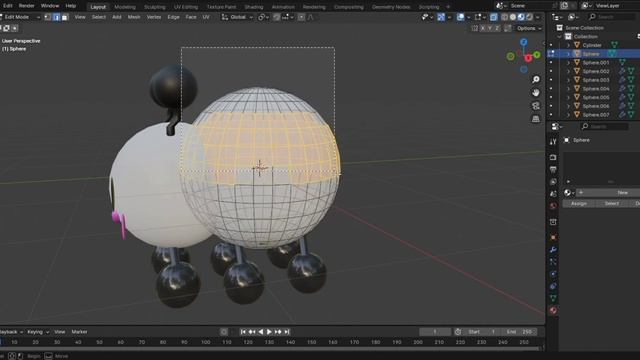Open the Render properties tab icon

pyautogui.click(x=553, y=157)
